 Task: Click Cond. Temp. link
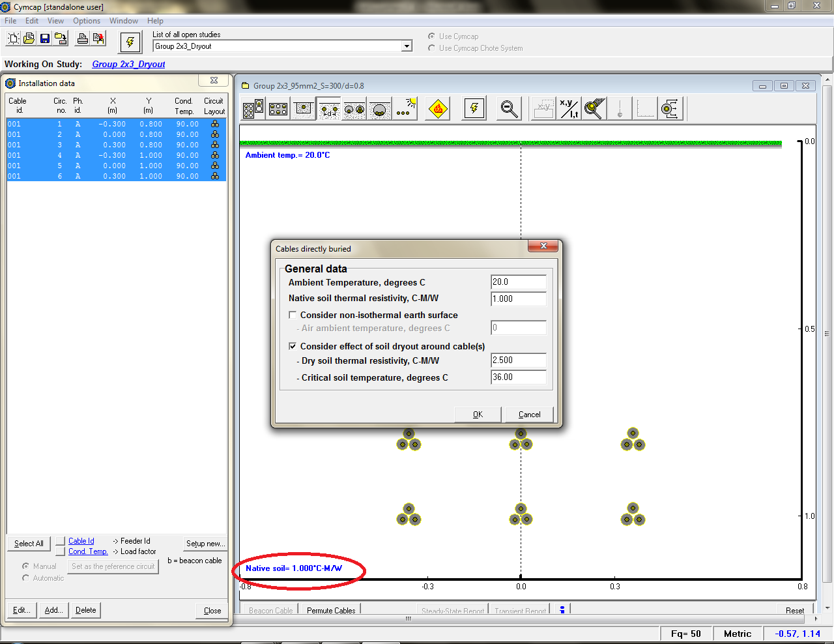[88, 551]
